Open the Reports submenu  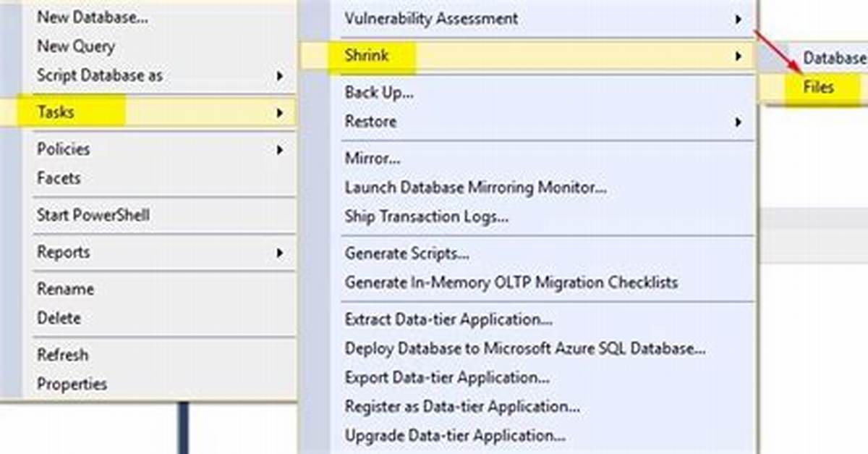(x=64, y=252)
